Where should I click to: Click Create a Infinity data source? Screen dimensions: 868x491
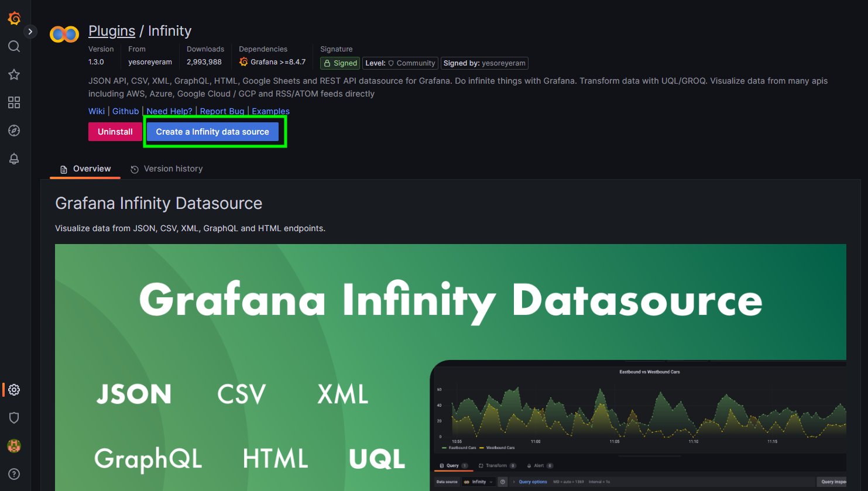(212, 132)
